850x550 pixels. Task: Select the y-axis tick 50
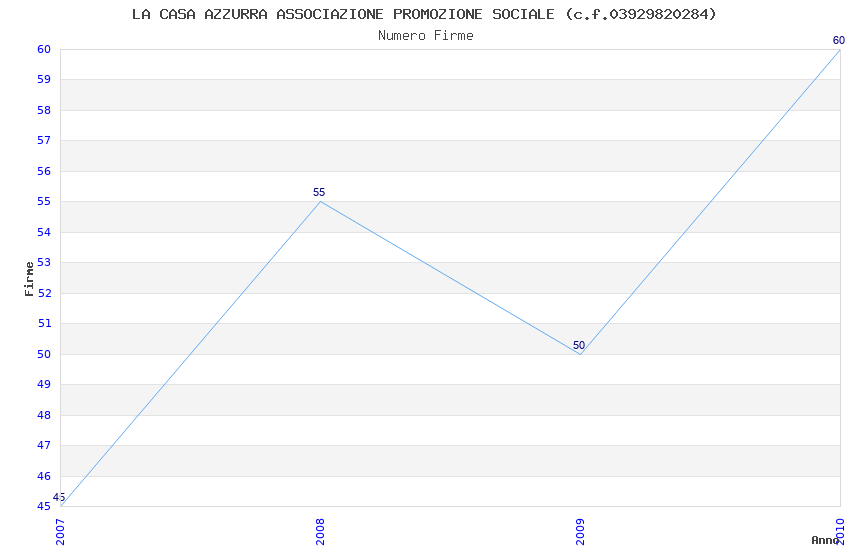click(44, 354)
